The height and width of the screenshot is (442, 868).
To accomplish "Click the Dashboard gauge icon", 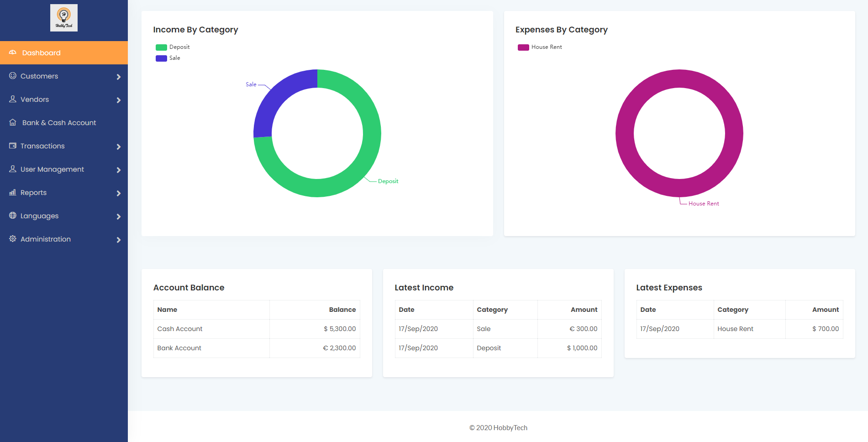I will click(13, 53).
